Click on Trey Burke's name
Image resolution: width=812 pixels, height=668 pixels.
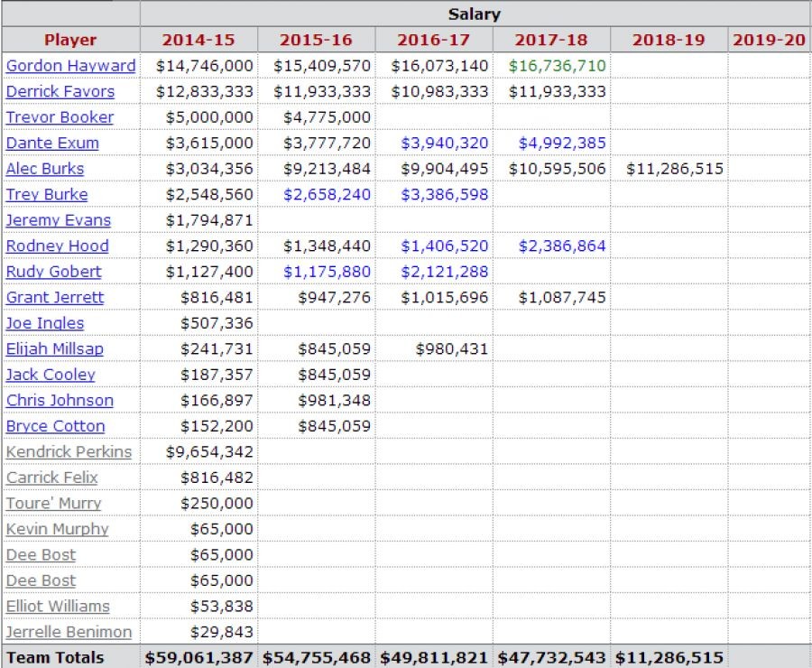47,194
